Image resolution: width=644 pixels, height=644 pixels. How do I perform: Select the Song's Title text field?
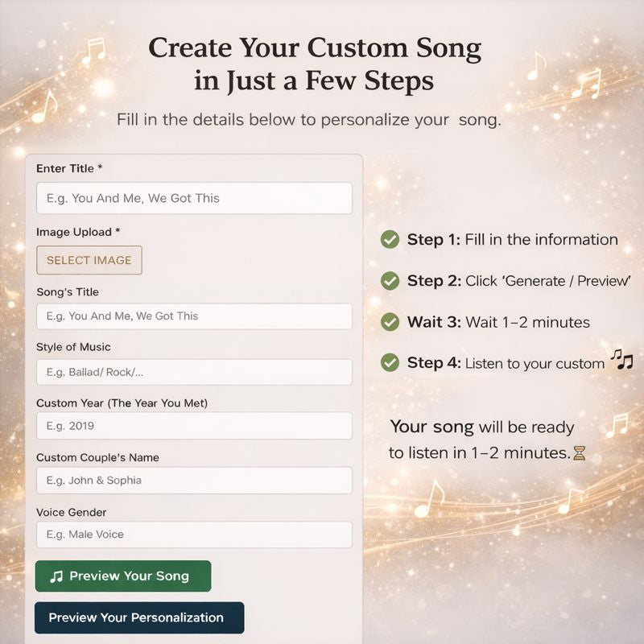pos(193,316)
